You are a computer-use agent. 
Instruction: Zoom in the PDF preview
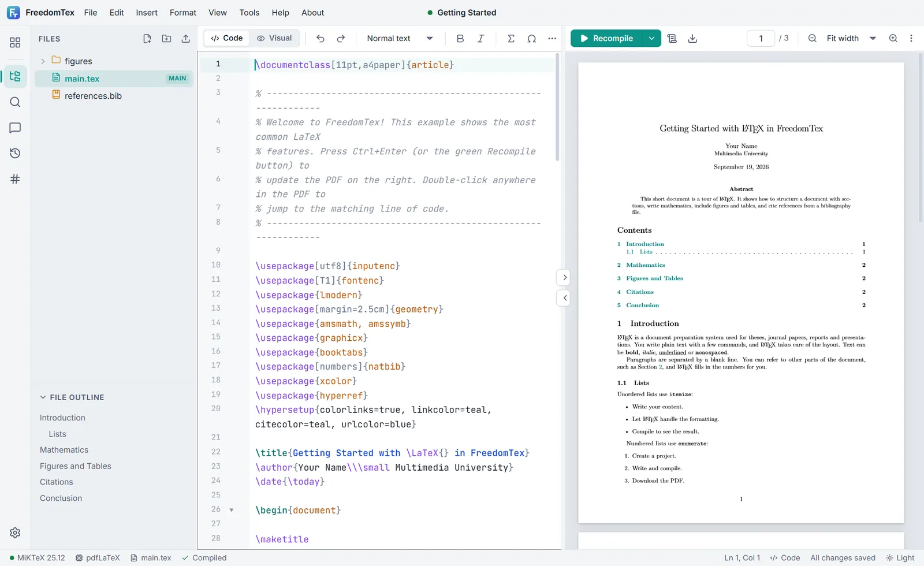[x=893, y=39]
